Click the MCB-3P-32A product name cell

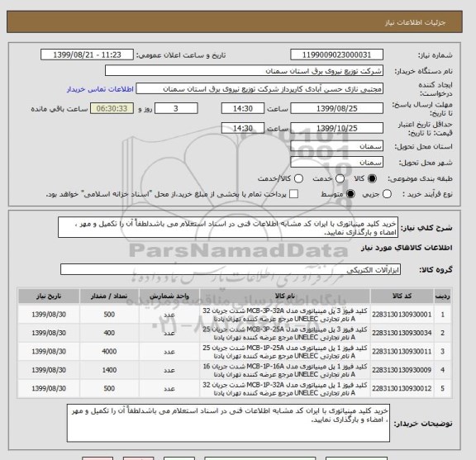pyautogui.click(x=285, y=315)
